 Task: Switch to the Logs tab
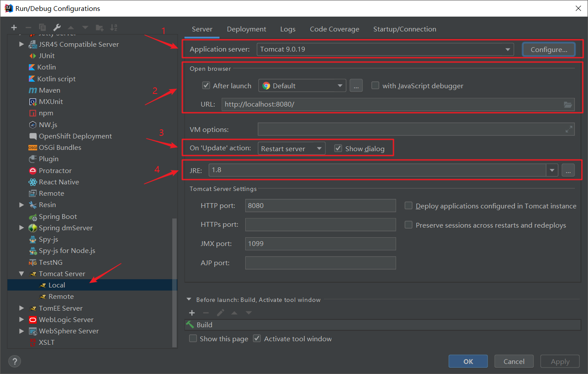tap(288, 29)
